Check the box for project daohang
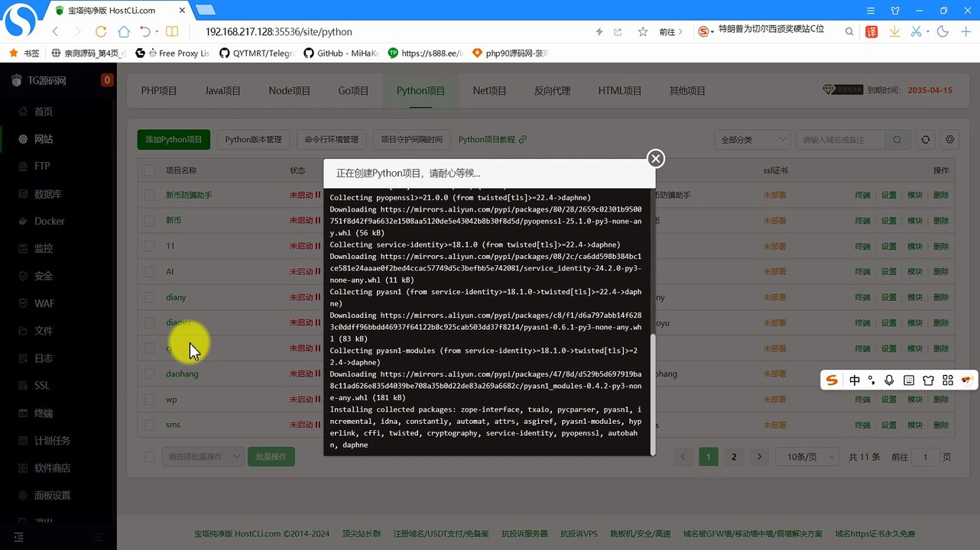The height and width of the screenshot is (550, 980). pos(150,374)
